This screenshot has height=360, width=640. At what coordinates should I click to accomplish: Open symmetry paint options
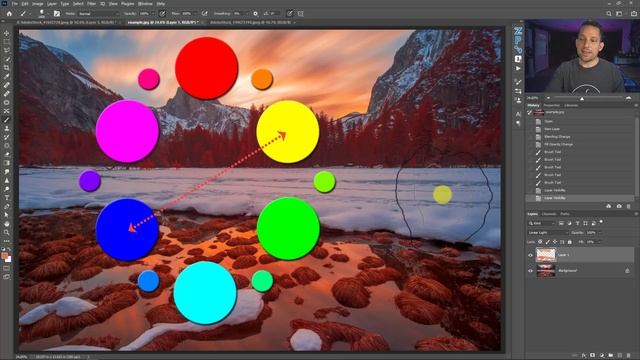click(x=300, y=13)
